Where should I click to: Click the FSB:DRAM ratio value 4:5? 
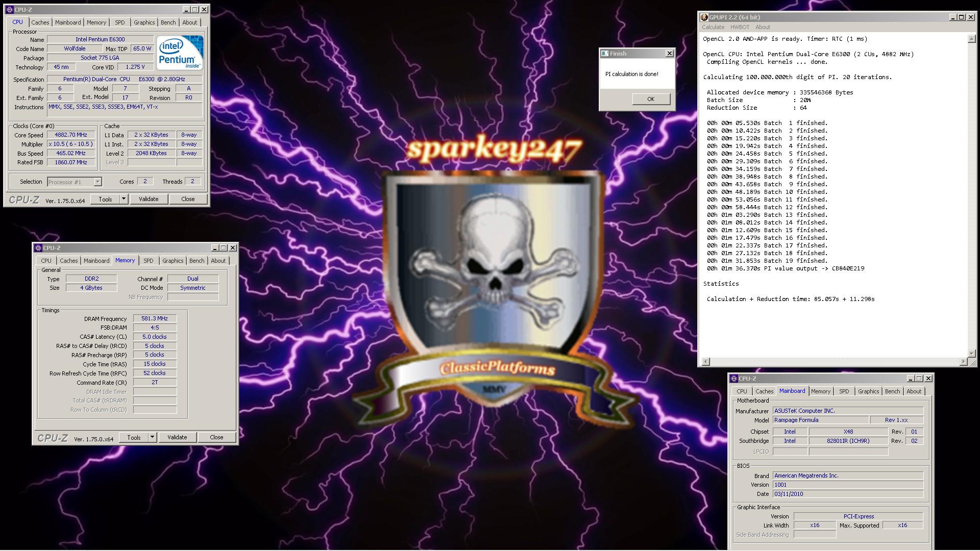click(155, 328)
